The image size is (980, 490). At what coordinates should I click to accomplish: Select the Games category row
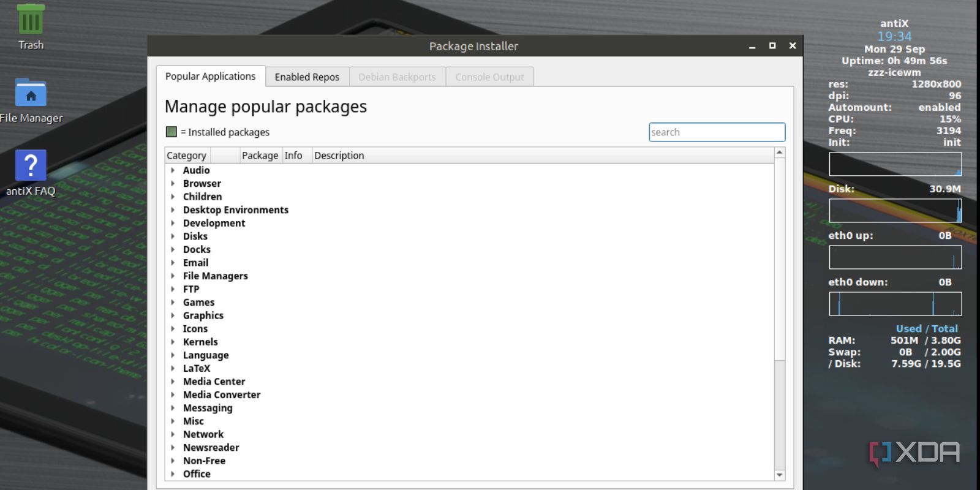point(469,303)
